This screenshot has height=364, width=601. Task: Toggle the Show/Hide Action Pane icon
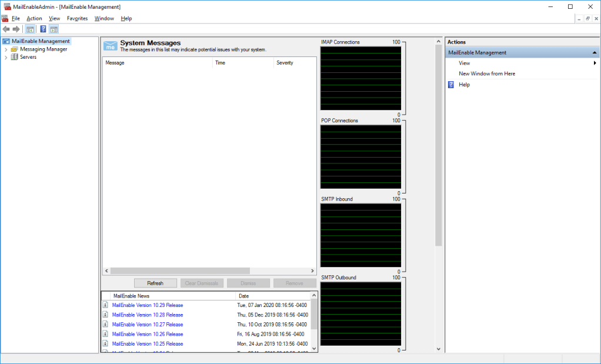point(54,29)
